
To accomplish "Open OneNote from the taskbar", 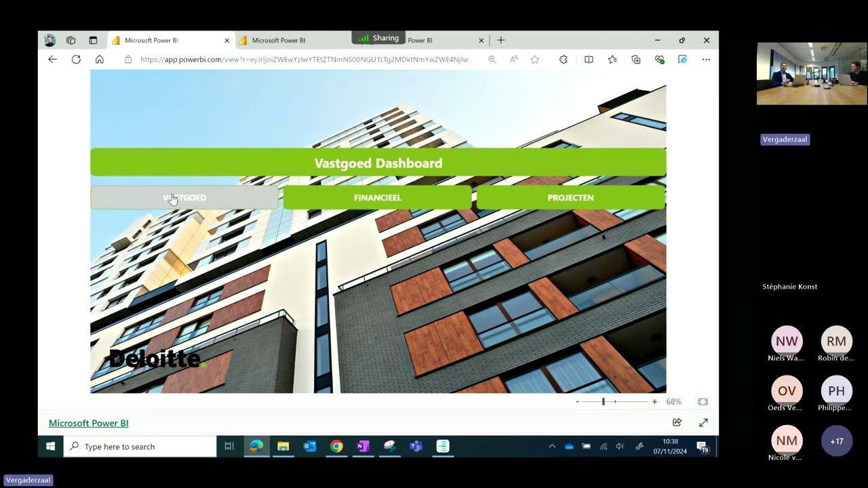I will click(363, 446).
